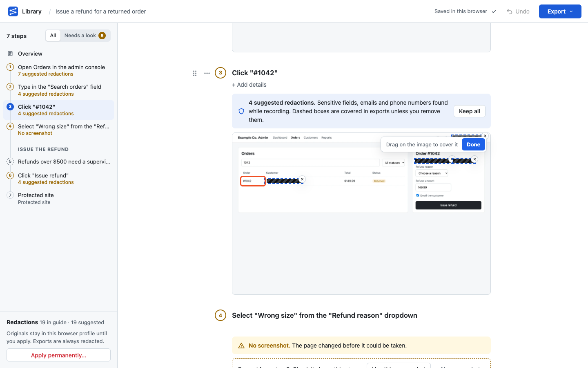Grab the drag handle icon for step 3
Image resolution: width=588 pixels, height=368 pixels.
click(195, 73)
